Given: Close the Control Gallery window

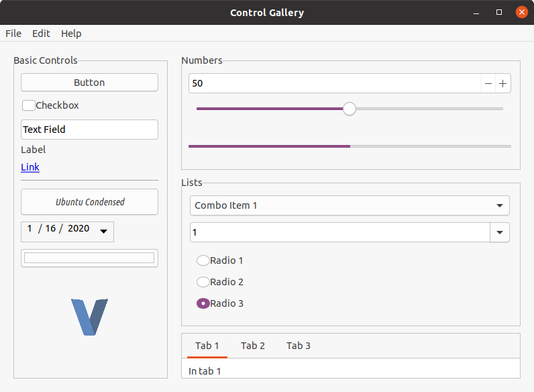Looking at the screenshot, I should coord(522,12).
